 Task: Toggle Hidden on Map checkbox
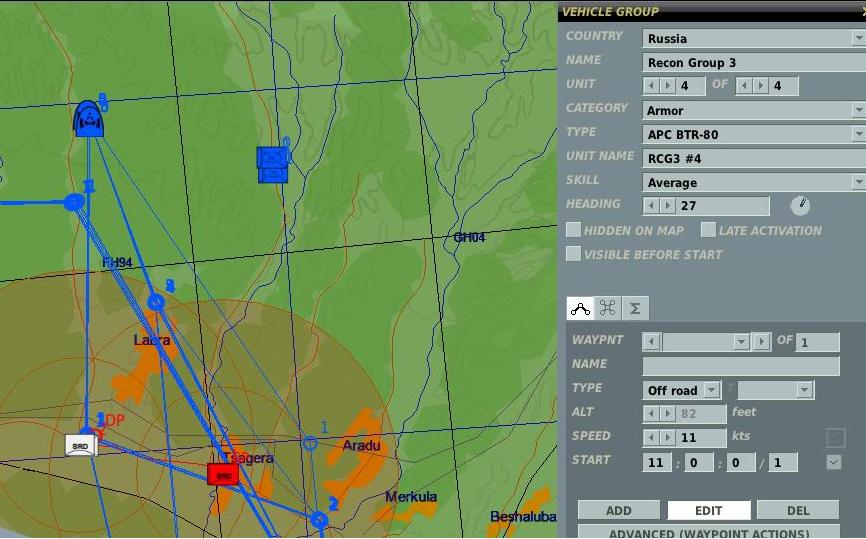(x=574, y=230)
